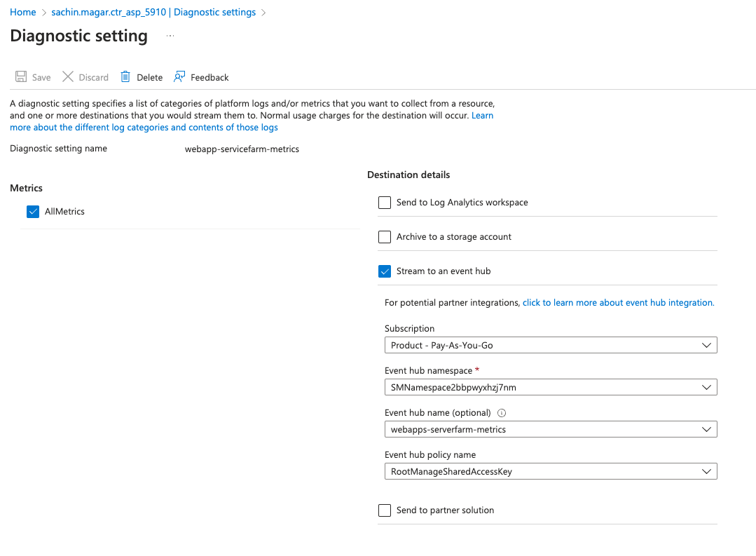Tick the Send to partner solution checkbox
This screenshot has width=756, height=556.
[x=385, y=510]
